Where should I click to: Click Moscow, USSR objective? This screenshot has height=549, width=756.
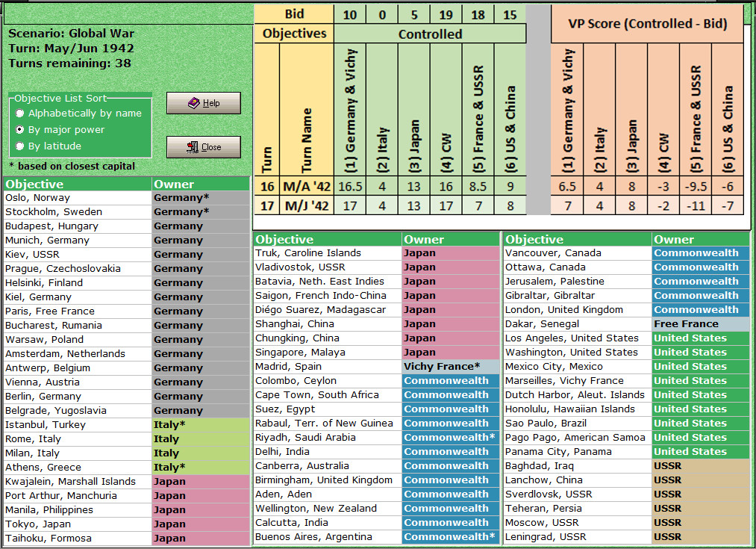[627, 523]
